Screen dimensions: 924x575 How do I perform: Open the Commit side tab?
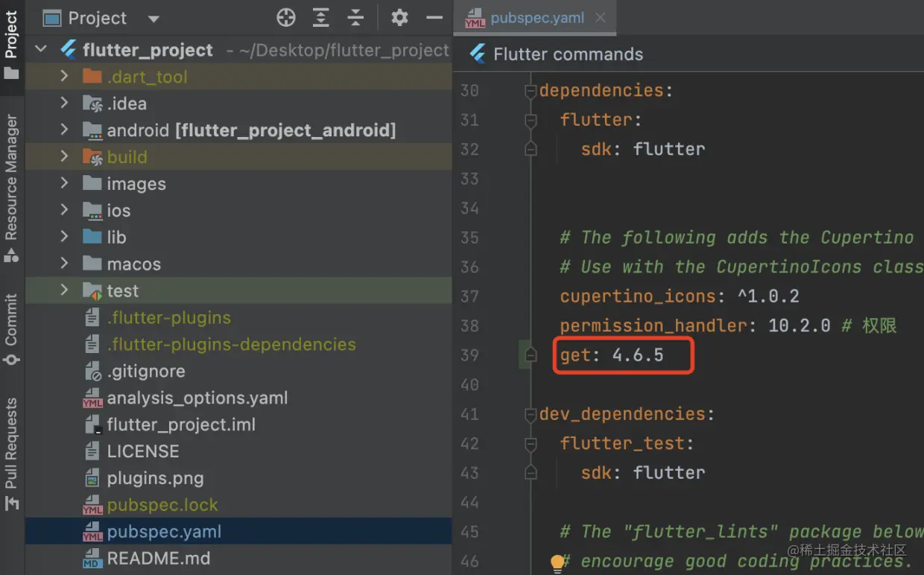coord(11,328)
